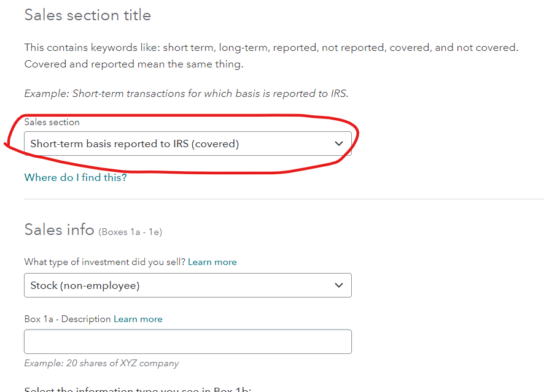Screen dimensions: 544x392
Task: Click Learn more beside the investment type question
Action: tap(212, 262)
